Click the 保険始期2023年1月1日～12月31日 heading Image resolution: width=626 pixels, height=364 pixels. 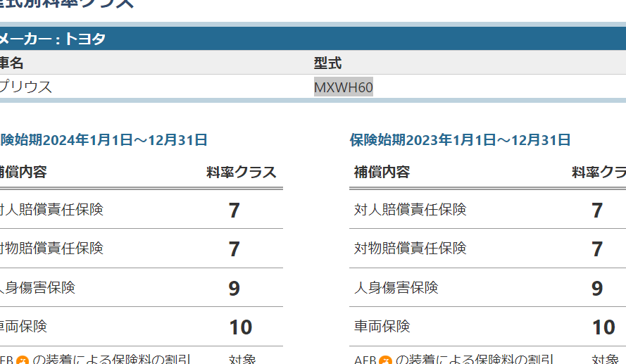[460, 140]
